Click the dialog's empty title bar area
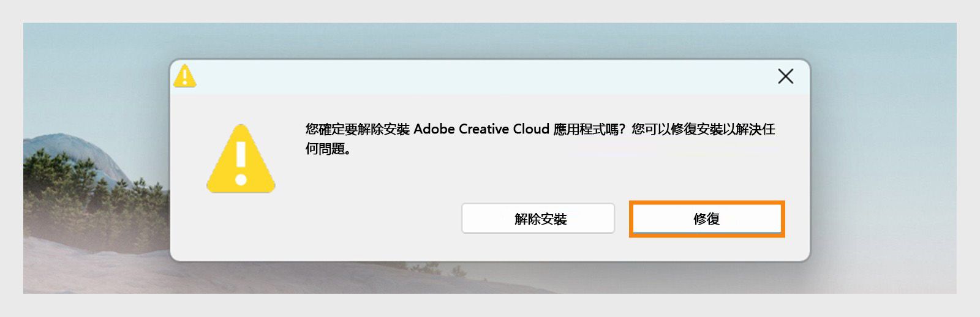 point(478,77)
